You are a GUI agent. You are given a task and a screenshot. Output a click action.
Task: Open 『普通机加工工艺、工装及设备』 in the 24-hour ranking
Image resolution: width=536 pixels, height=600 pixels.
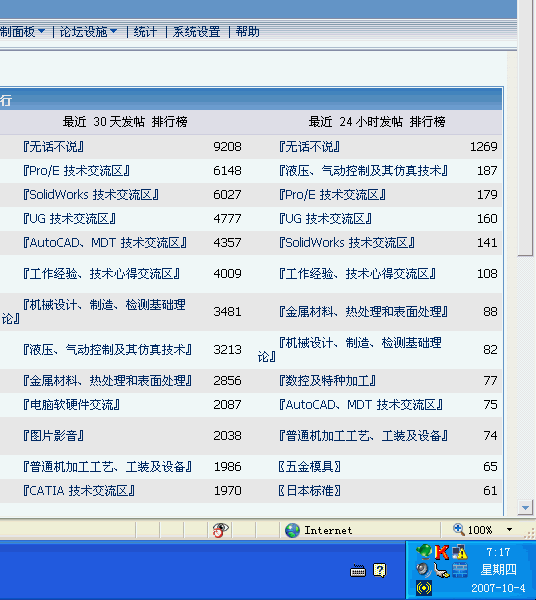[363, 436]
